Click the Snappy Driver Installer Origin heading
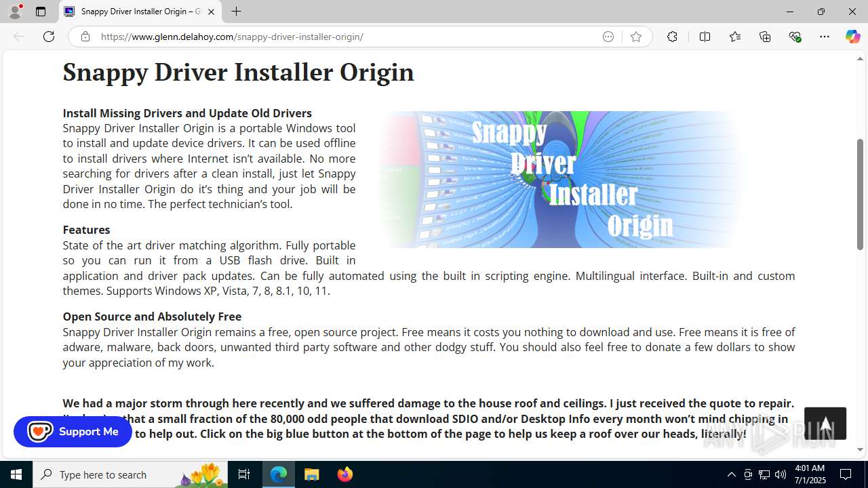This screenshot has width=868, height=488. click(x=239, y=72)
